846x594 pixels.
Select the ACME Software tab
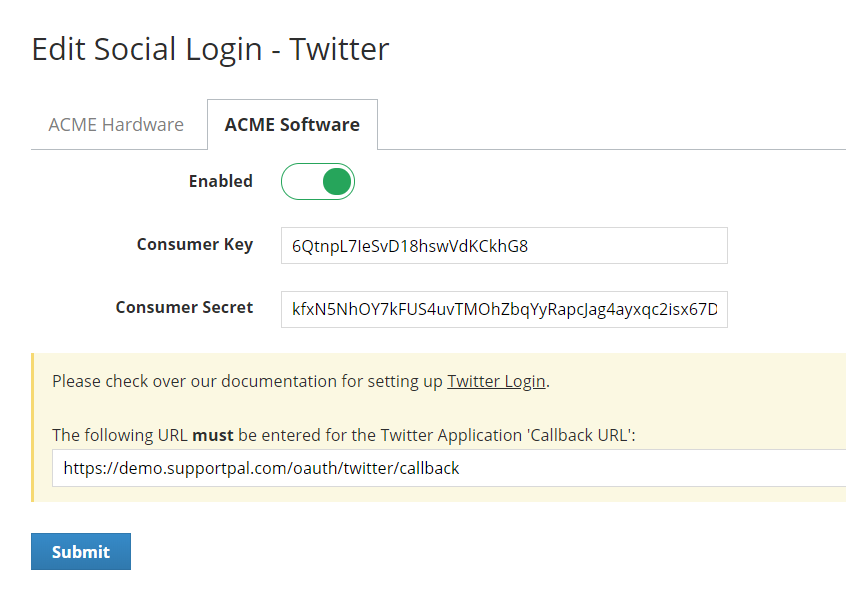pos(292,125)
